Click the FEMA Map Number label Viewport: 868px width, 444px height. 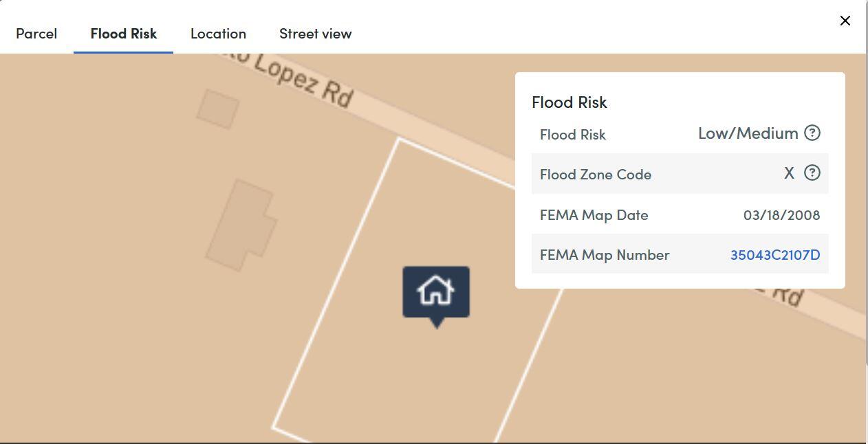(x=605, y=255)
